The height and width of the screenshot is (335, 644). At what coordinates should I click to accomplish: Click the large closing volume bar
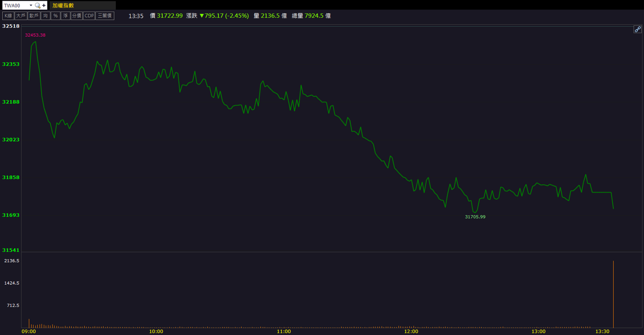pyautogui.click(x=613, y=294)
